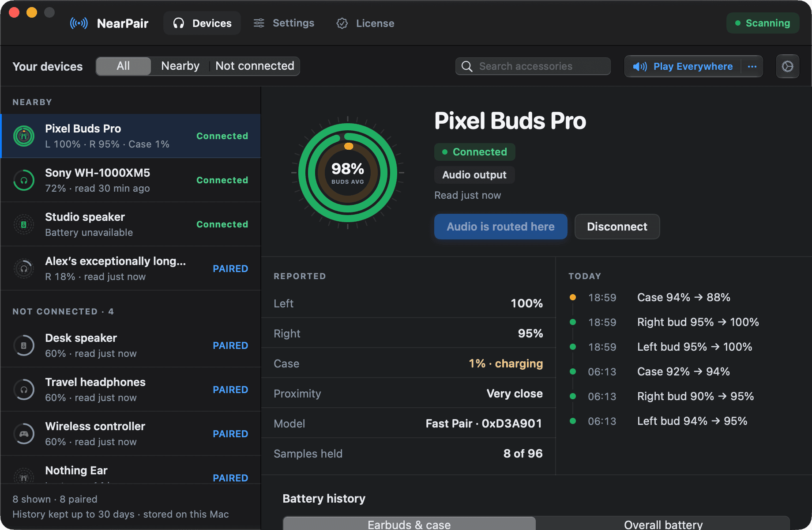Open the License tab
Image resolution: width=812 pixels, height=530 pixels.
pyautogui.click(x=365, y=23)
